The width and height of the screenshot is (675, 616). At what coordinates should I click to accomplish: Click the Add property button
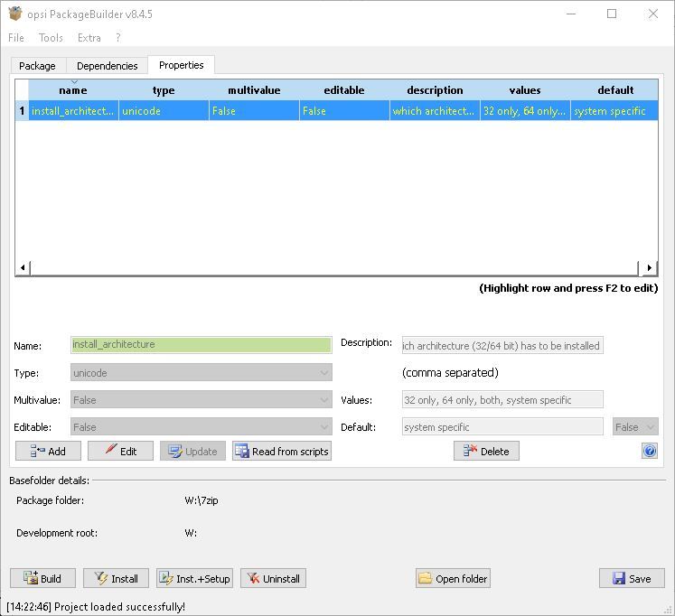48,451
